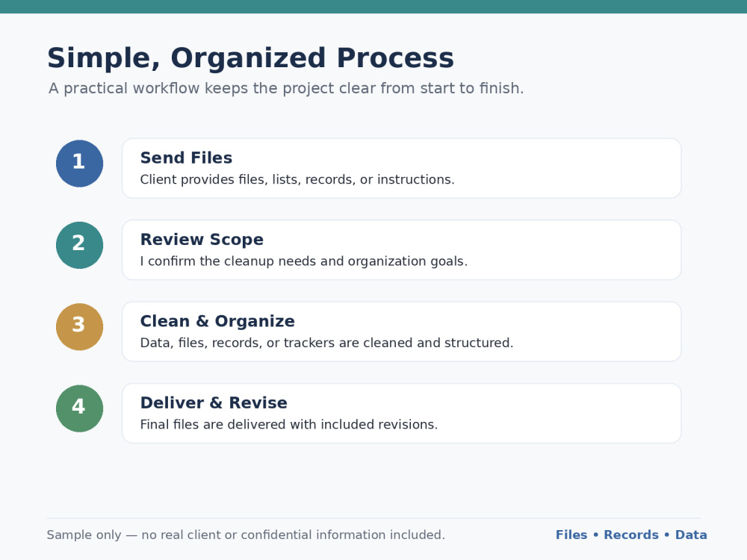Click the teal number 2 circle
This screenshot has height=560, width=747.
tap(80, 245)
